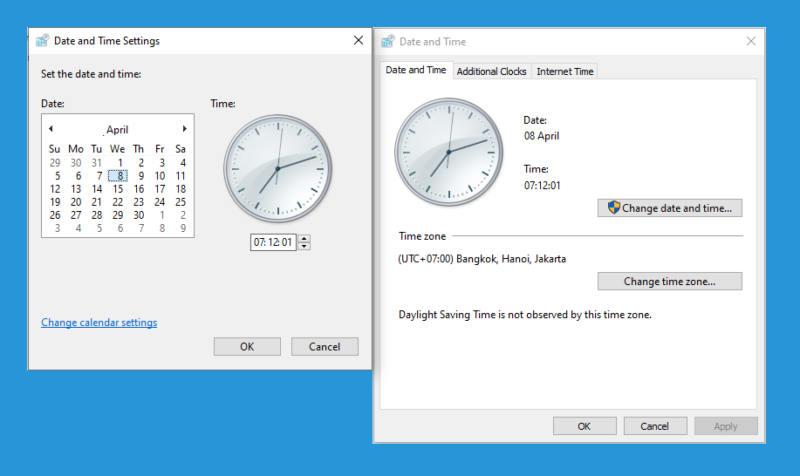Click Change date and time button

click(670, 208)
